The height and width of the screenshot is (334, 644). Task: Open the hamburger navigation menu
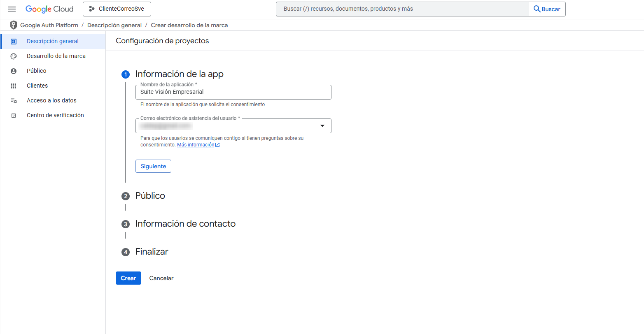[12, 9]
